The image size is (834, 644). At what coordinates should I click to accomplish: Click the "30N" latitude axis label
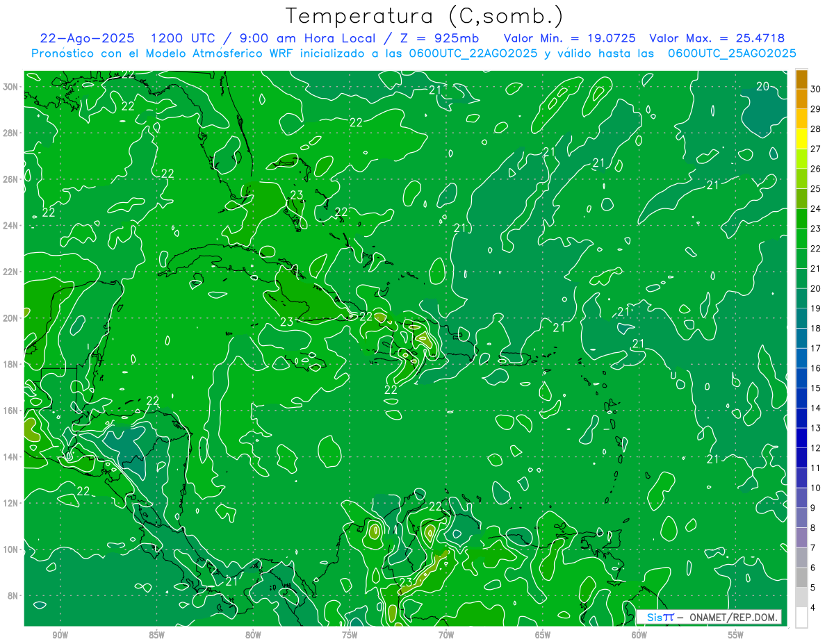click(12, 87)
